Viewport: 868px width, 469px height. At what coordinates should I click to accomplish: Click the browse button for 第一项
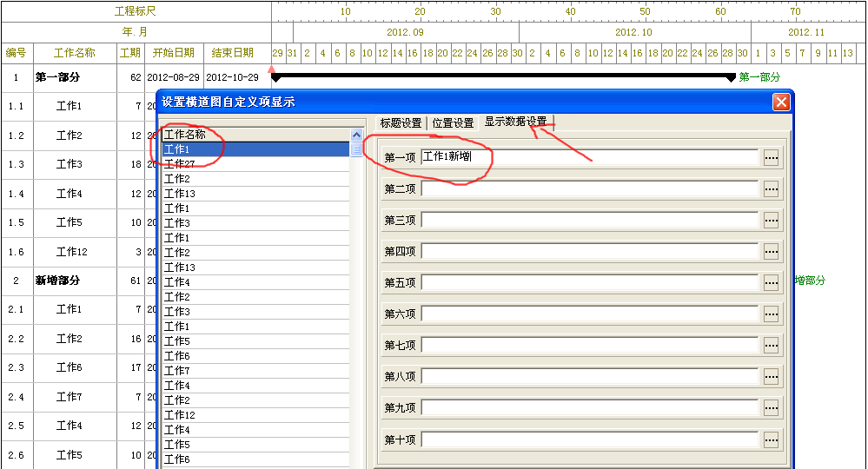771,157
